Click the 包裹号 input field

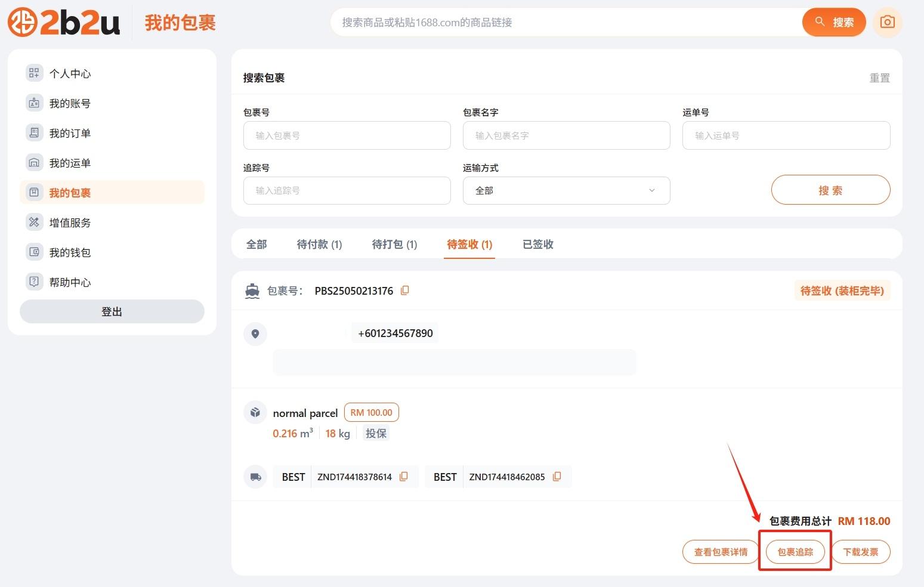(x=347, y=135)
